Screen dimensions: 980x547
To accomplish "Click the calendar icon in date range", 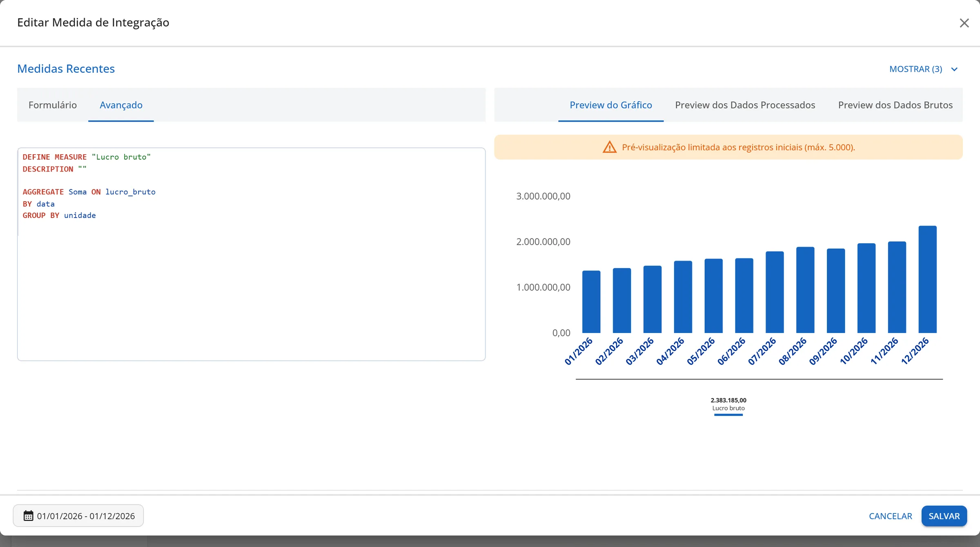I will pos(28,516).
